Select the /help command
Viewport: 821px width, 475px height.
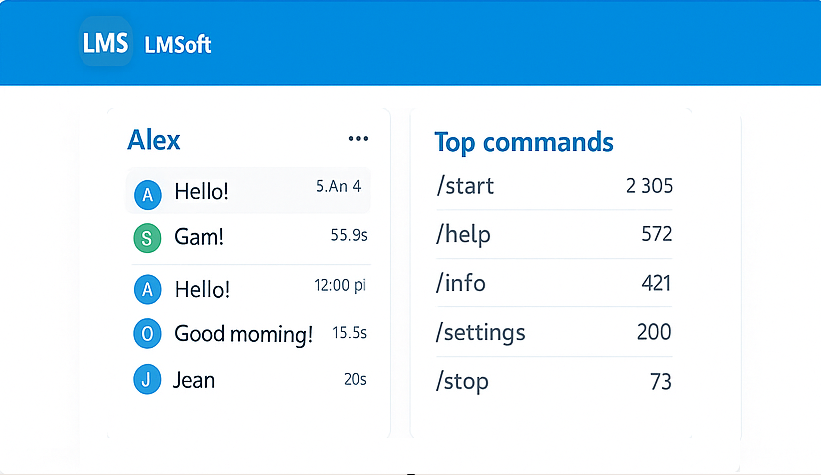tap(463, 234)
